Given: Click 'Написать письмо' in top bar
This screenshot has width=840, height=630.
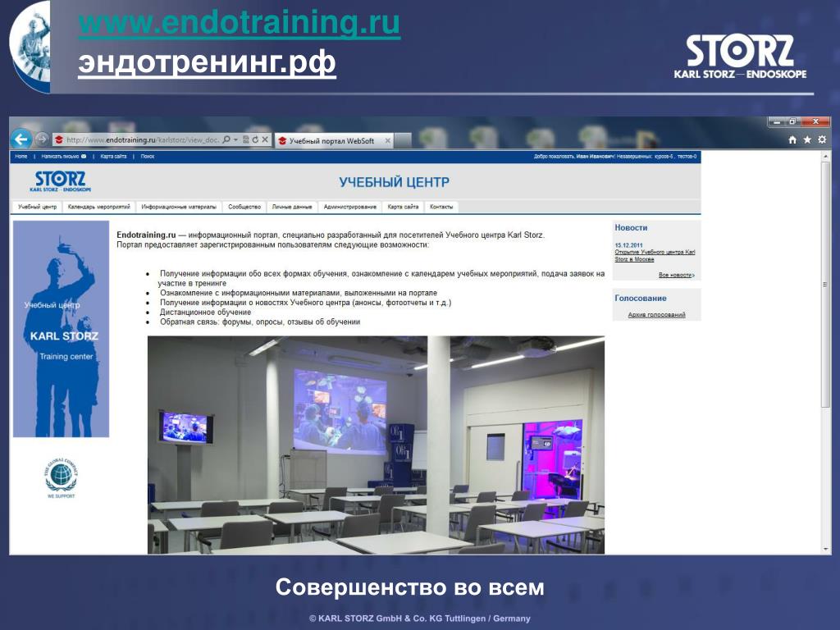Looking at the screenshot, I should coord(62,156).
